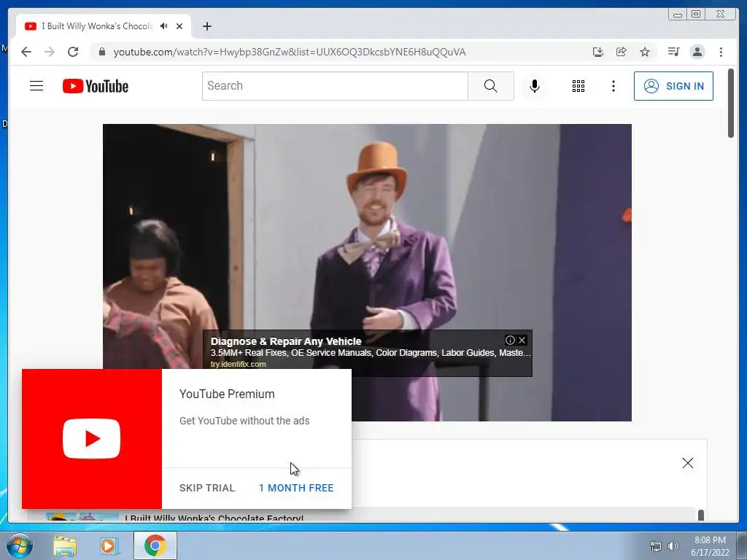Screen dimensions: 747x560
Task: Share this page icon in address bar
Action: pos(622,52)
